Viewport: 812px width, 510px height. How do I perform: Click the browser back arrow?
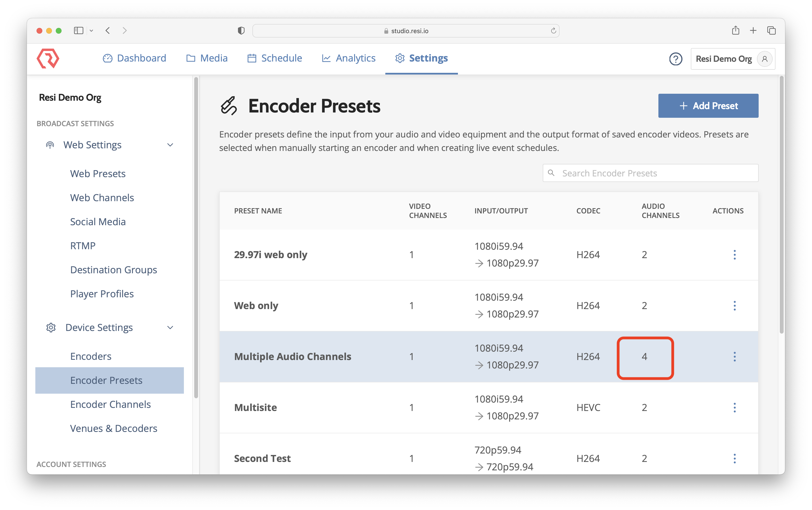click(x=108, y=31)
